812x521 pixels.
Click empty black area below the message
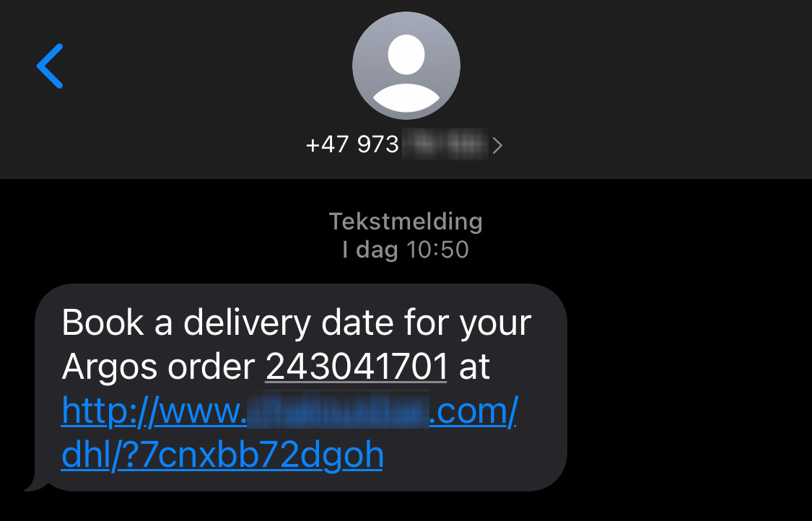[406, 507]
